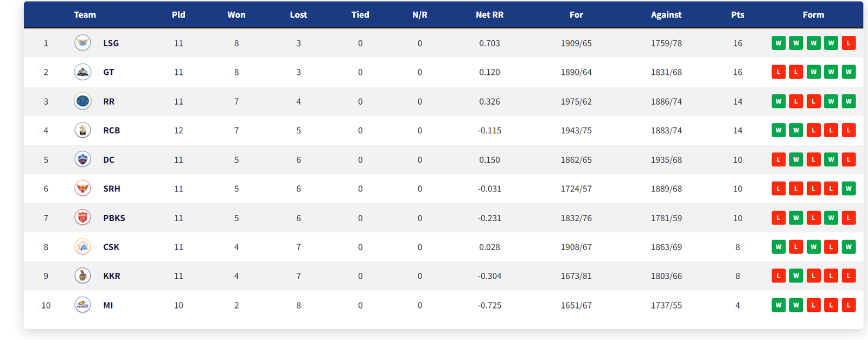Click the first W badge in CSK's form

click(x=778, y=247)
